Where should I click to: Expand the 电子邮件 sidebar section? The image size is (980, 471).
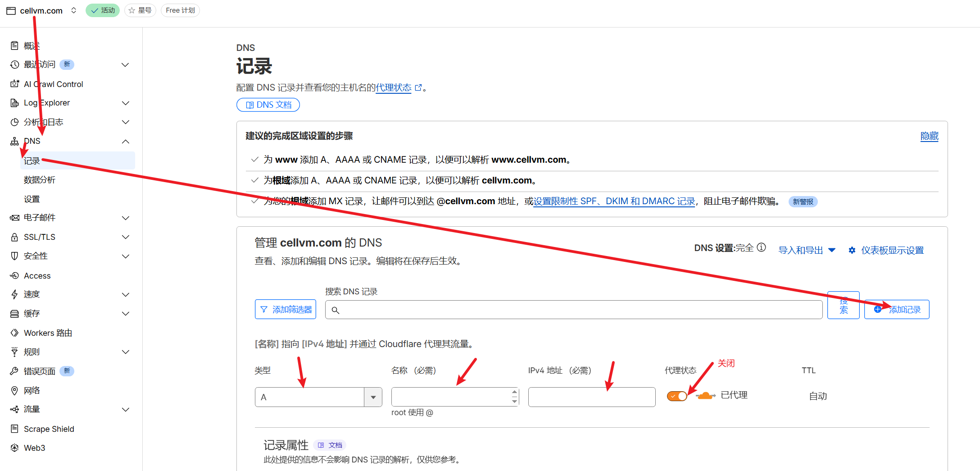(126, 218)
